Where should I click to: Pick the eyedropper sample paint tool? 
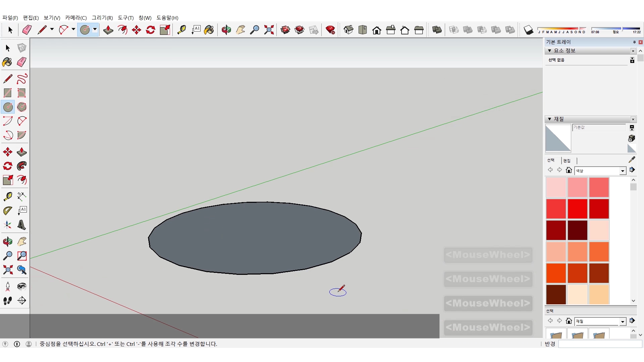coord(632,160)
